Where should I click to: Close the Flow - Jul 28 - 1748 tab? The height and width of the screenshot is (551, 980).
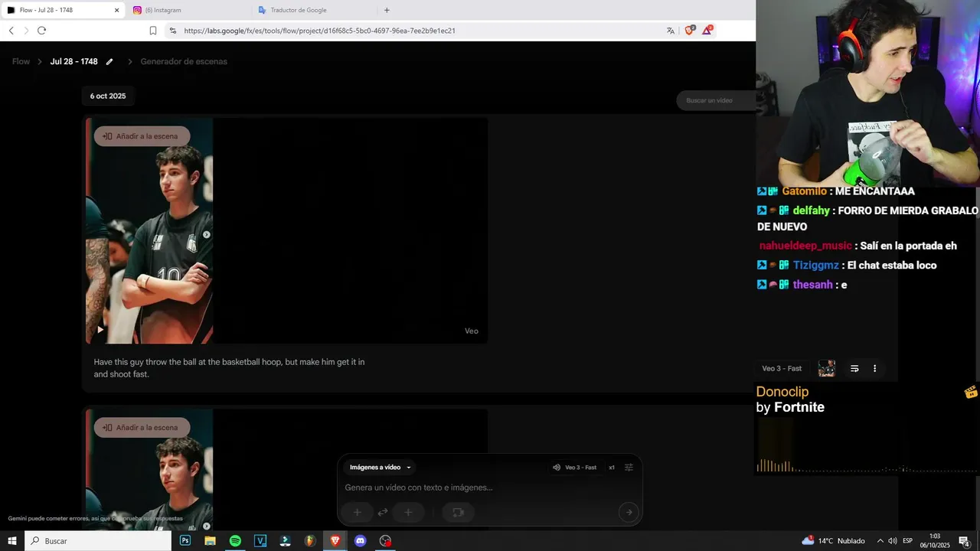coord(117,10)
